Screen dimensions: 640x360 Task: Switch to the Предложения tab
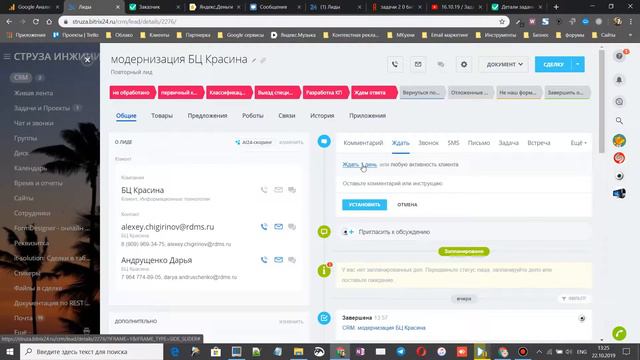(x=207, y=116)
